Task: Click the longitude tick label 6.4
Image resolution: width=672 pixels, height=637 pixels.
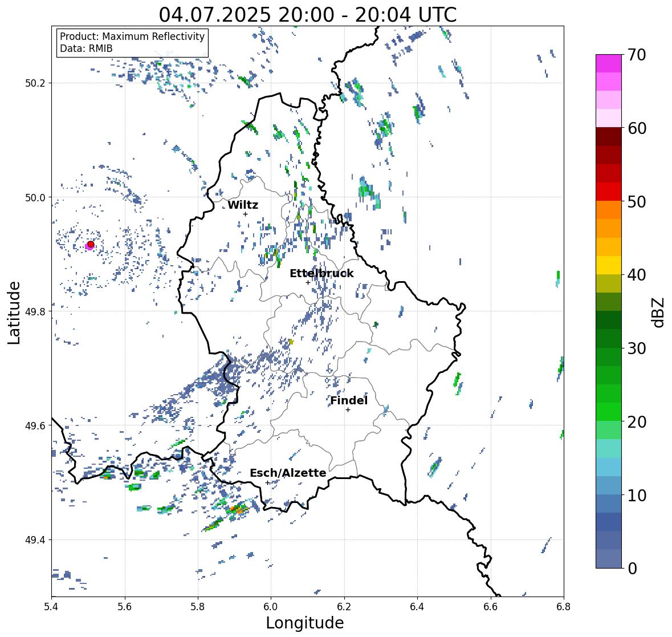Action: (417, 606)
